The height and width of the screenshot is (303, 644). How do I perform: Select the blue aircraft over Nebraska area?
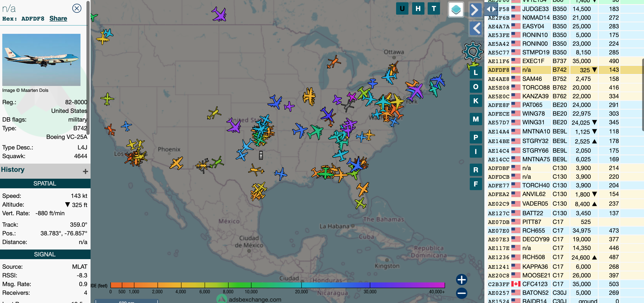(275, 102)
